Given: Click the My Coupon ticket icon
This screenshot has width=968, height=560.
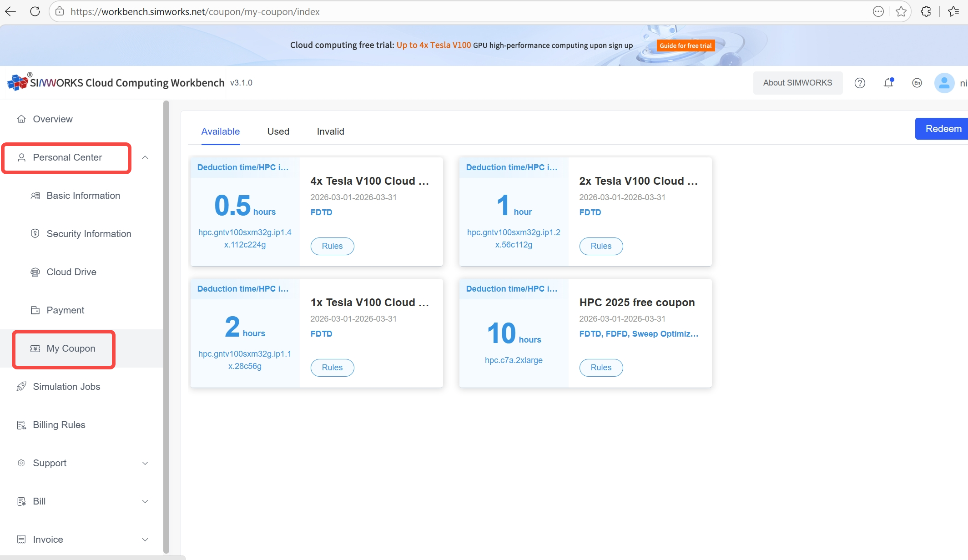Looking at the screenshot, I should (x=35, y=348).
